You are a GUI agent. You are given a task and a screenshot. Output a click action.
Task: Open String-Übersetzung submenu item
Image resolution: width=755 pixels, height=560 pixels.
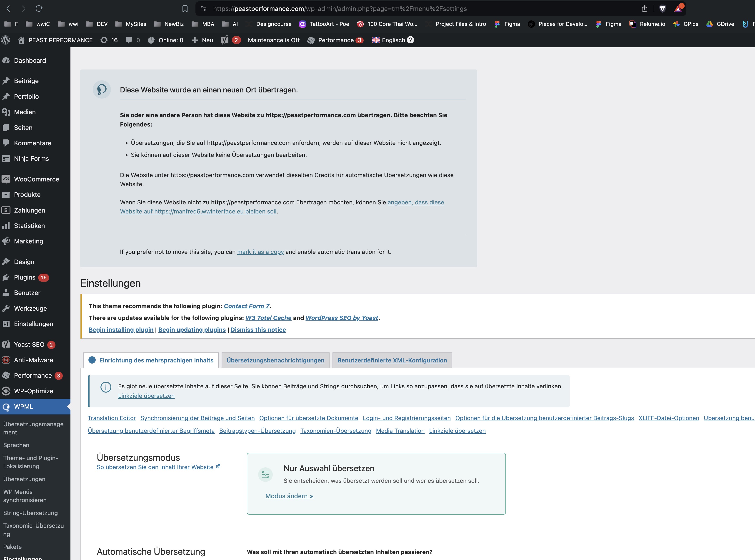tap(30, 513)
